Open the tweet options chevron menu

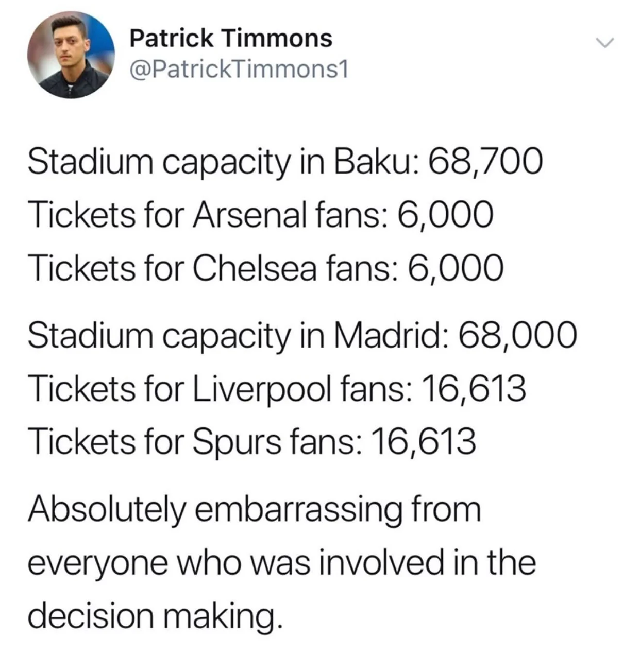(x=604, y=43)
